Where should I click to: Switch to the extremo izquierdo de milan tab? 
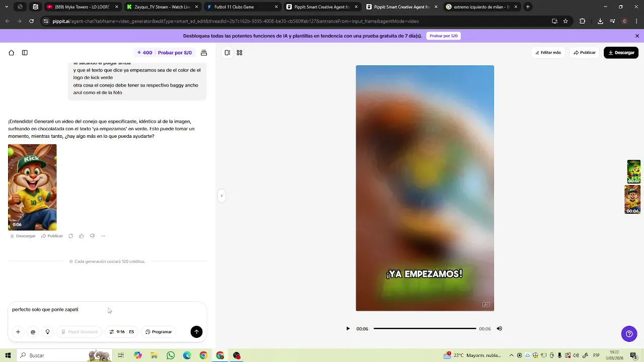[482, 7]
